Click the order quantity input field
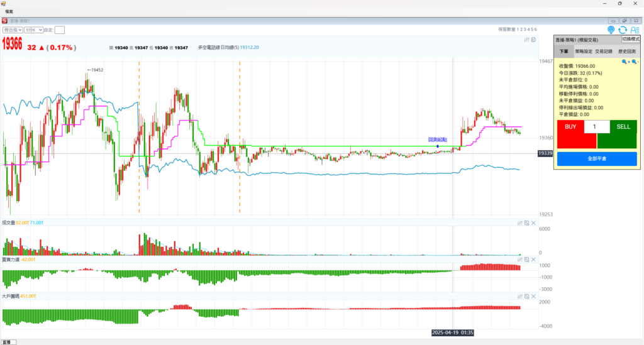This screenshot has height=345, width=644. click(596, 127)
